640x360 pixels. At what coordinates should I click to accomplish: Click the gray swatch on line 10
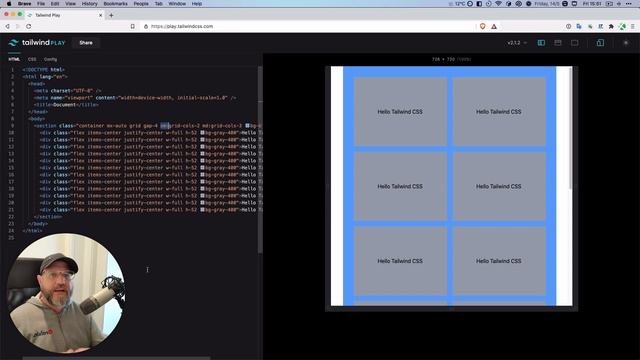click(x=202, y=133)
